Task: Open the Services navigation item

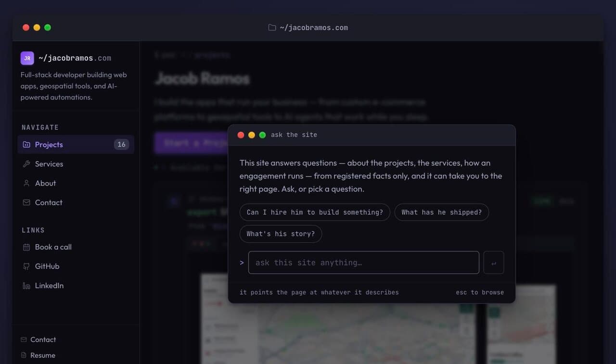Action: point(76,164)
